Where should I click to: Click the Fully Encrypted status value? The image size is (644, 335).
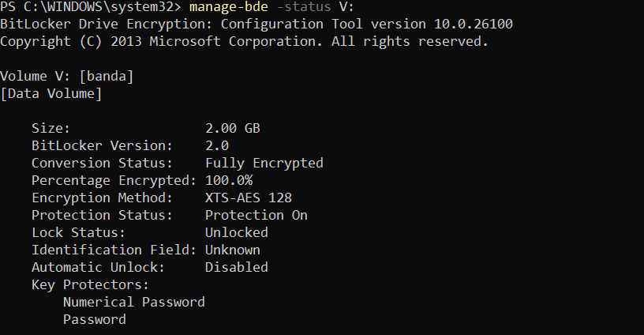(x=264, y=164)
